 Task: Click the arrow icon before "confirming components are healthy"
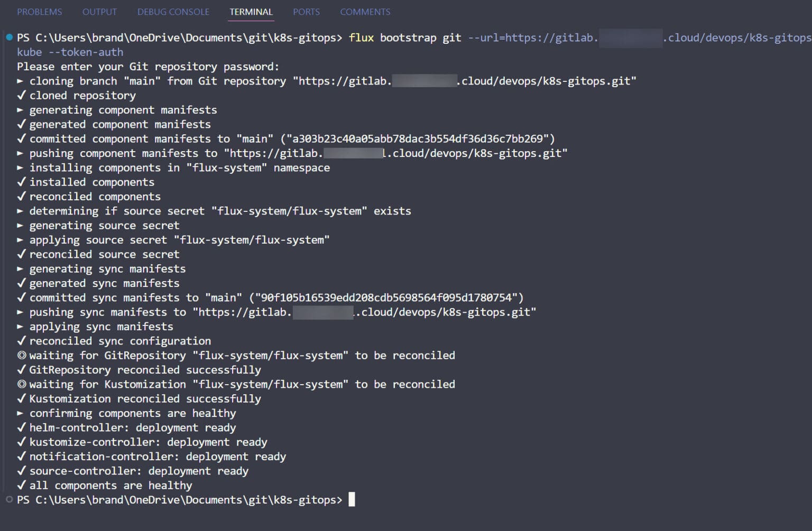(x=21, y=413)
